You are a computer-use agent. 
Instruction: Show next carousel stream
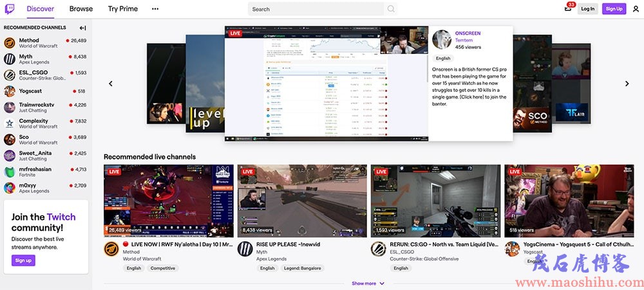627,84
